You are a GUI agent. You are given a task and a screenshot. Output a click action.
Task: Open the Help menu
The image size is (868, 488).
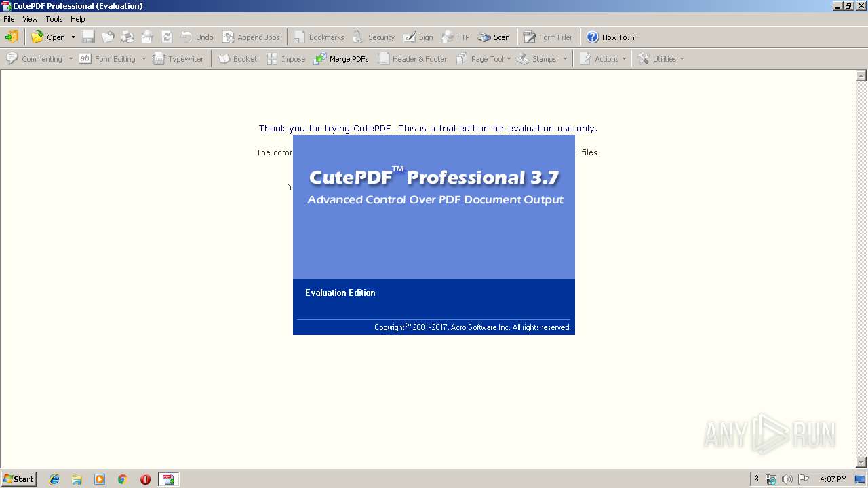pyautogui.click(x=78, y=19)
